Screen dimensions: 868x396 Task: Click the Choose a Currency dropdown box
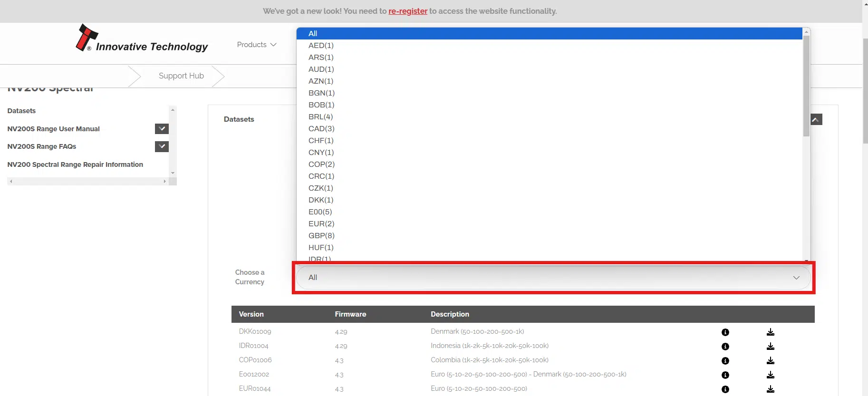click(553, 278)
